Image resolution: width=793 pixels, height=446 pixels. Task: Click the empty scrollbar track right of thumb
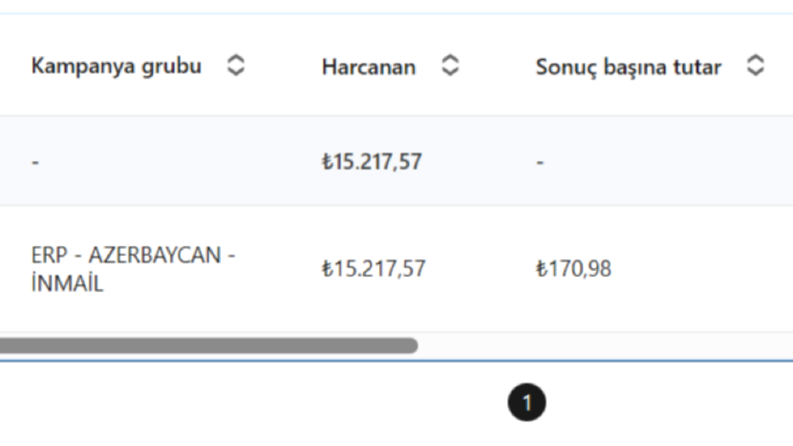coord(605,346)
